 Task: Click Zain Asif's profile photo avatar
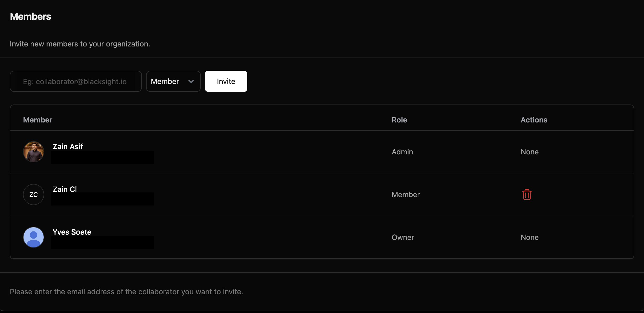34,152
